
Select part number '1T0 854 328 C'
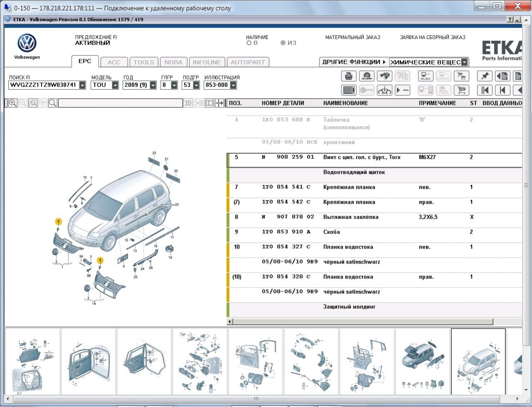pos(286,277)
